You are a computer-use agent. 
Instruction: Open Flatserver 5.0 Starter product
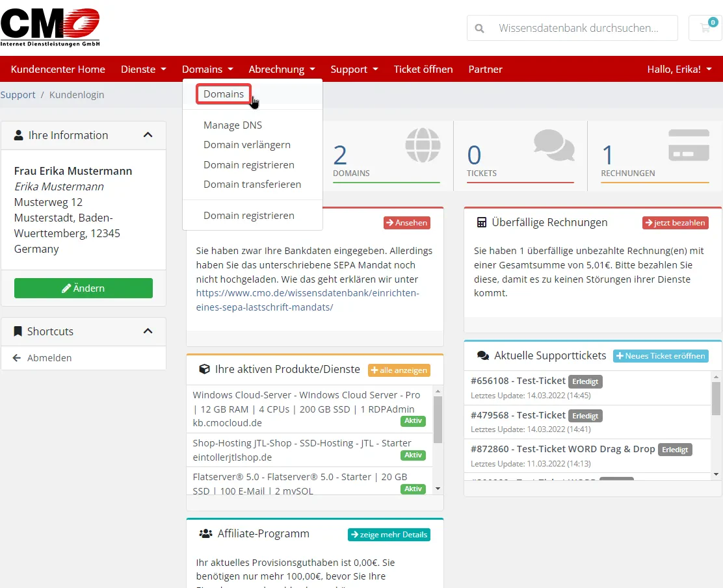pos(309,481)
